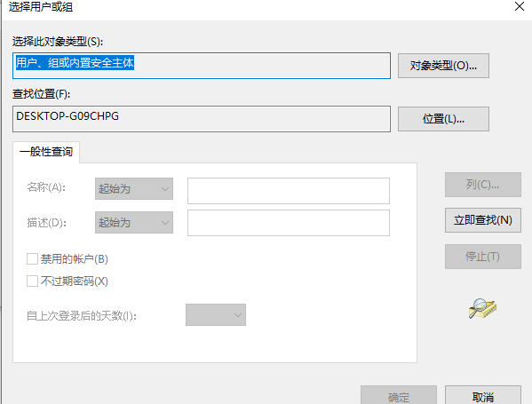Viewport: 532px width, 404px height.
Task: Click the 位置(L)... button
Action: click(443, 119)
